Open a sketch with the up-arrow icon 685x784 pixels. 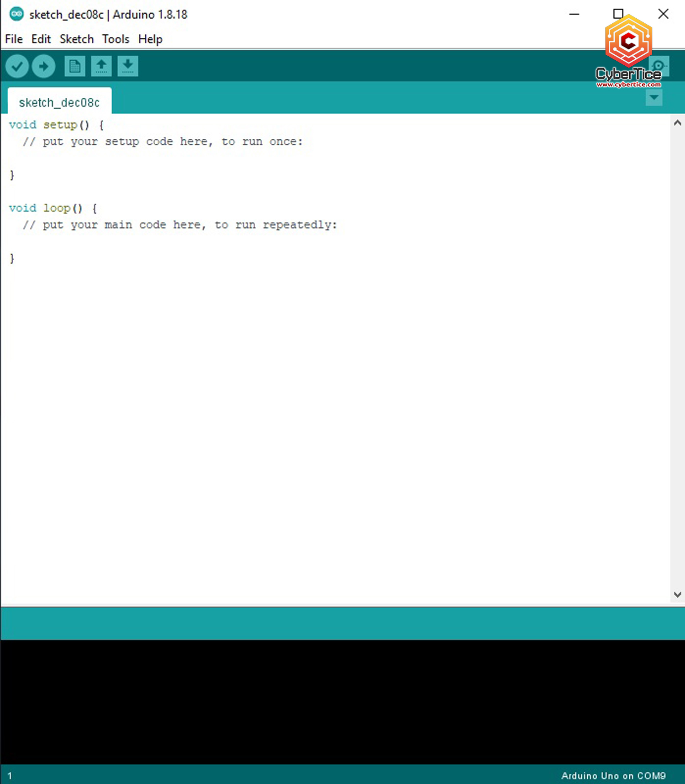coord(101,67)
